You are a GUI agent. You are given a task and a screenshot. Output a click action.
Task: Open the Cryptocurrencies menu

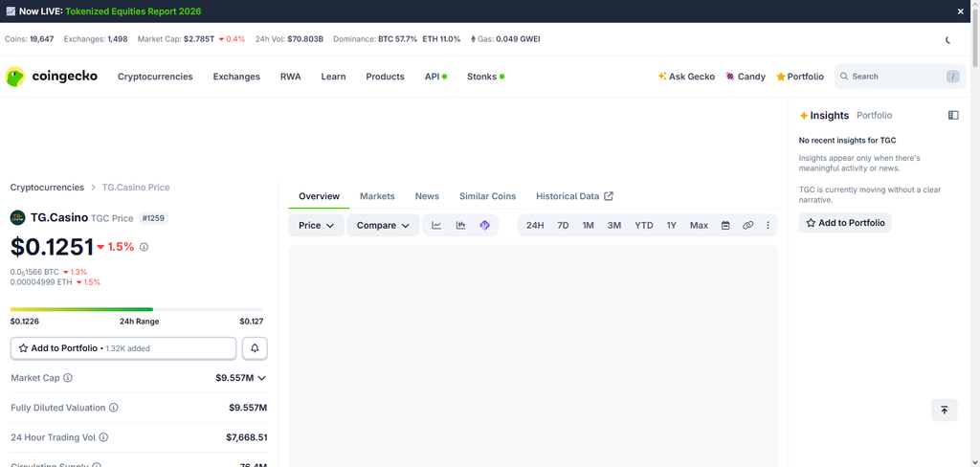click(x=155, y=77)
